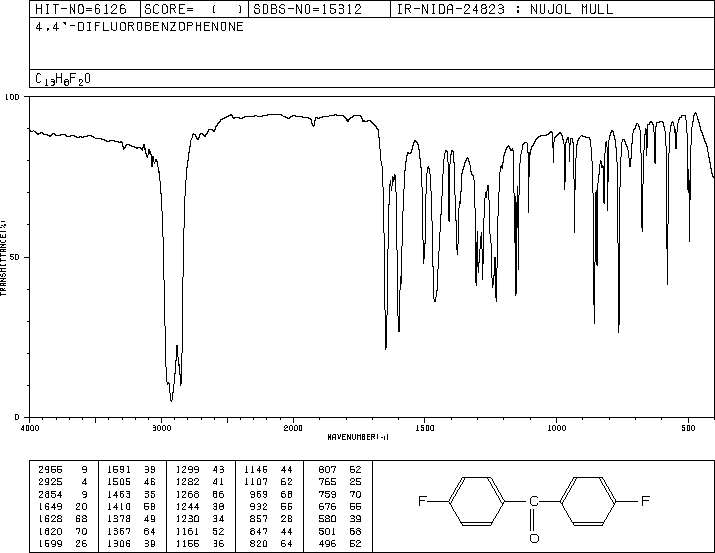Select the 1306 peak table entry
This screenshot has height=553, width=715.
(x=131, y=544)
